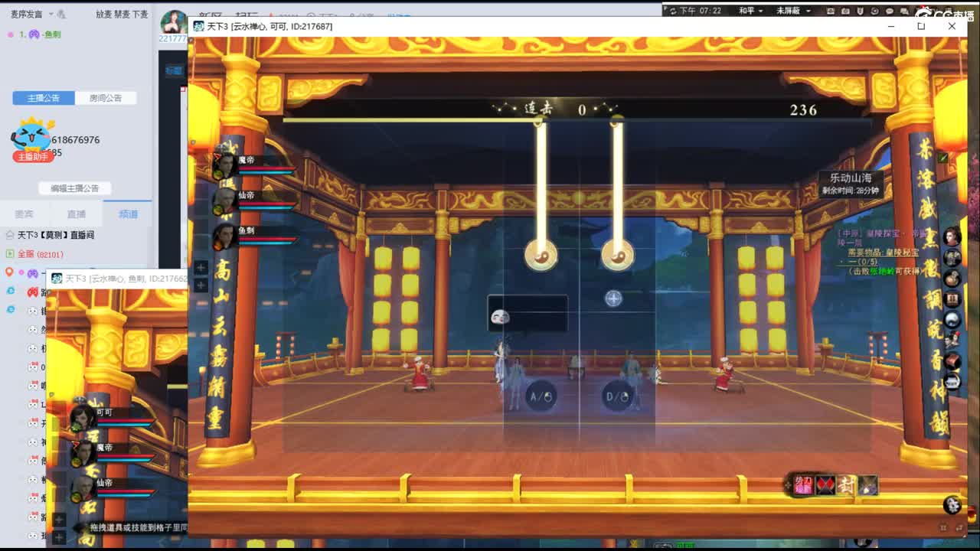
Task: Click the 标题 label in the dark panel
Action: pyautogui.click(x=174, y=70)
